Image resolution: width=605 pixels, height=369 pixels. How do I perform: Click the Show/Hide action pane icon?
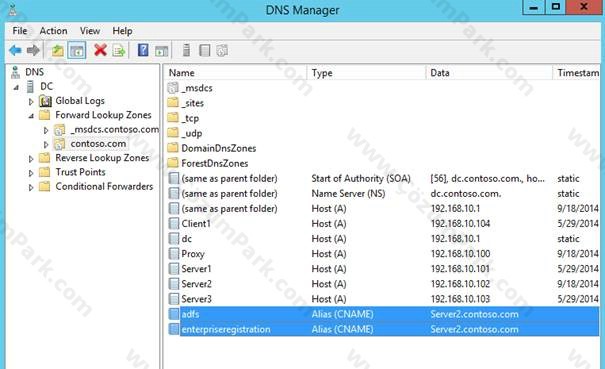(161, 51)
